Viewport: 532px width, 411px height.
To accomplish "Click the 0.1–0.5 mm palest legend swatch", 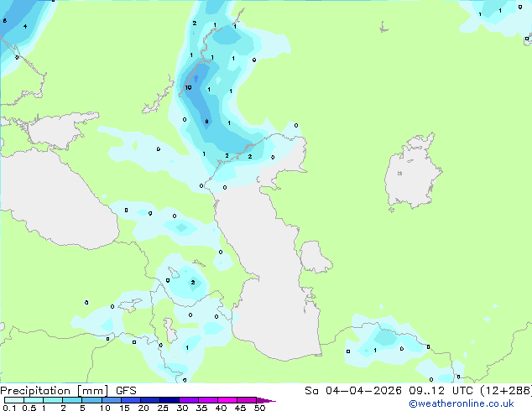I will pyautogui.click(x=14, y=400).
